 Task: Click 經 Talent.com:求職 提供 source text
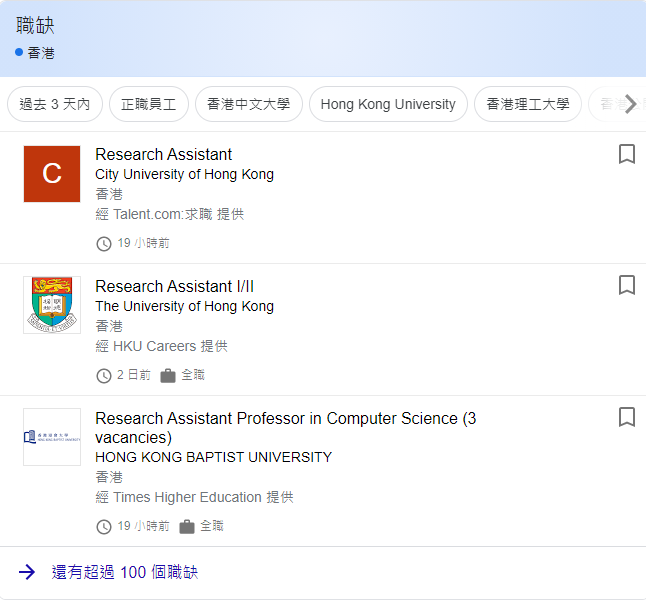170,214
